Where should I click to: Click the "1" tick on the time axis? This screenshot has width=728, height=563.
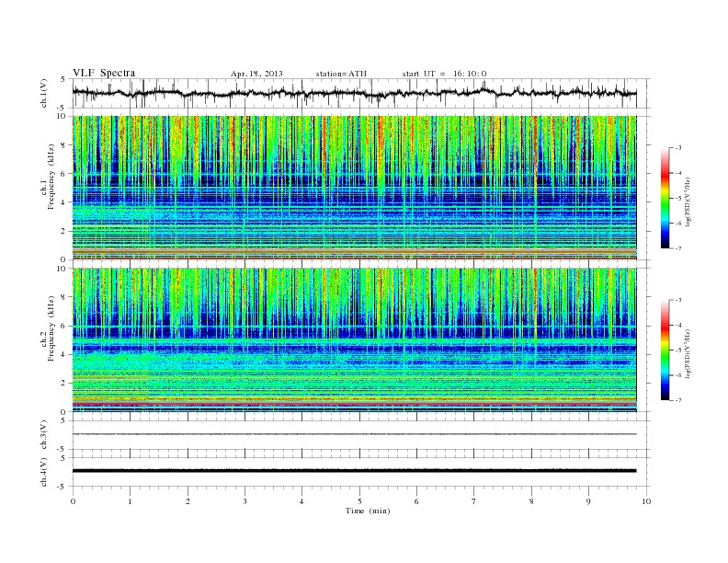point(130,501)
